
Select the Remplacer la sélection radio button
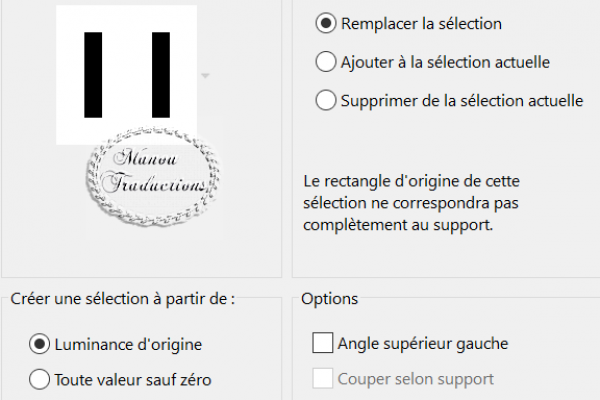[x=326, y=23]
